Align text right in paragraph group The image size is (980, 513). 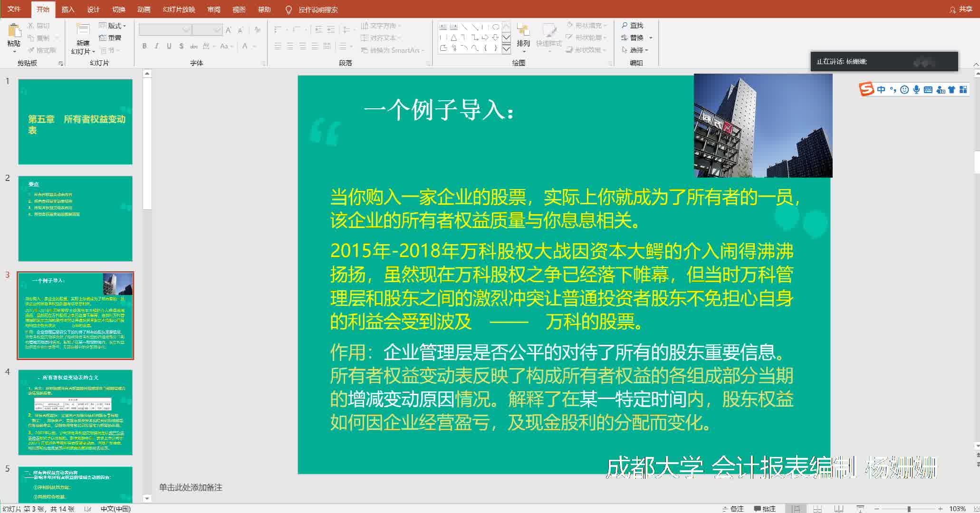(302, 46)
